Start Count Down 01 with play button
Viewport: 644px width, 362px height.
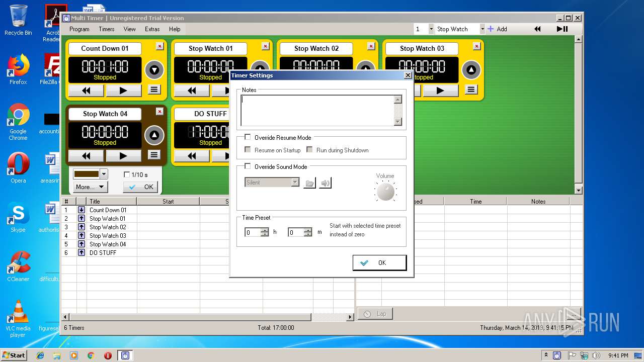point(123,90)
